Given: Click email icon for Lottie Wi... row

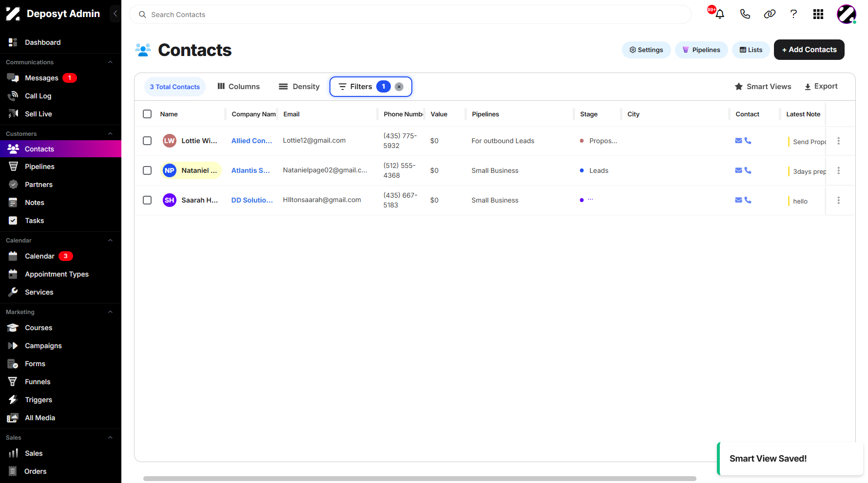Looking at the screenshot, I should click(x=738, y=141).
